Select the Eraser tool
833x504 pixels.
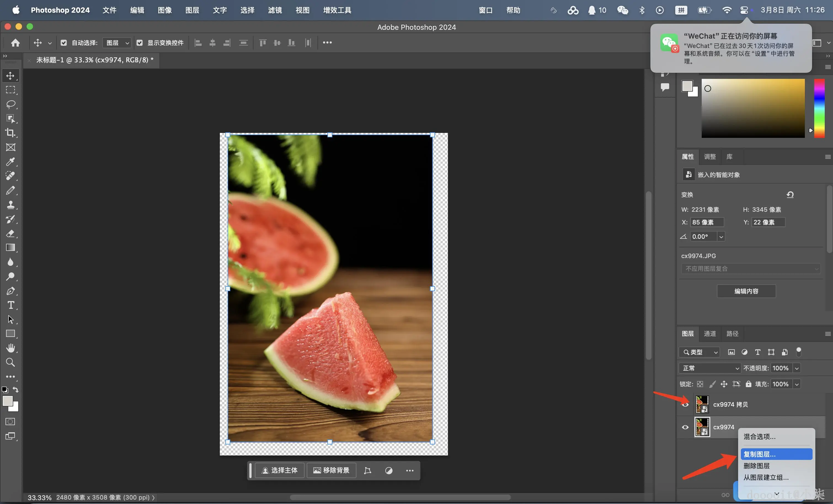click(10, 234)
